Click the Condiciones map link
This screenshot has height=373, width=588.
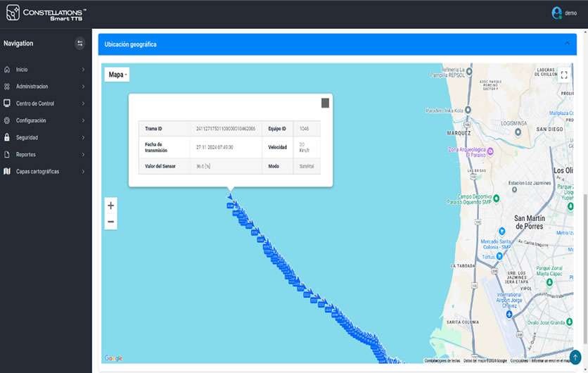point(519,360)
